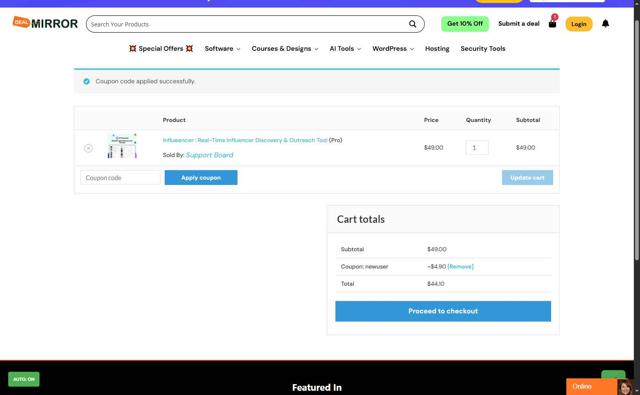Screen dimensions: 640x395
Task: Open Support Board seller link
Action: tap(209, 155)
